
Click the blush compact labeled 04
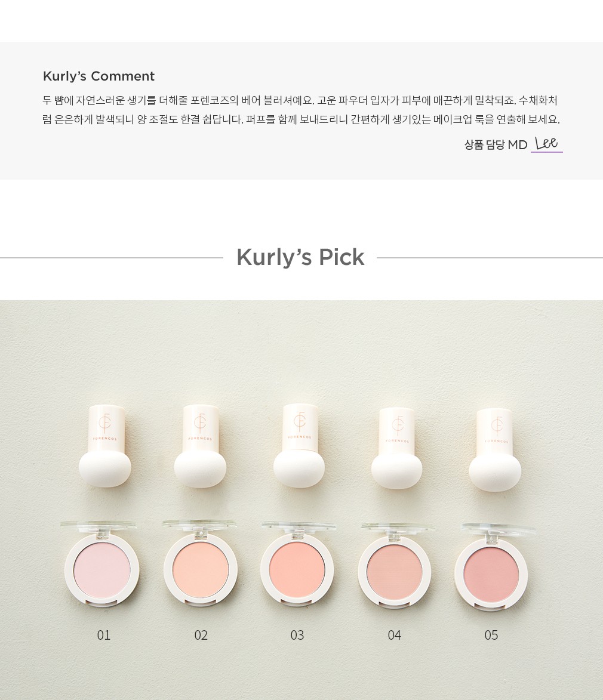(395, 566)
